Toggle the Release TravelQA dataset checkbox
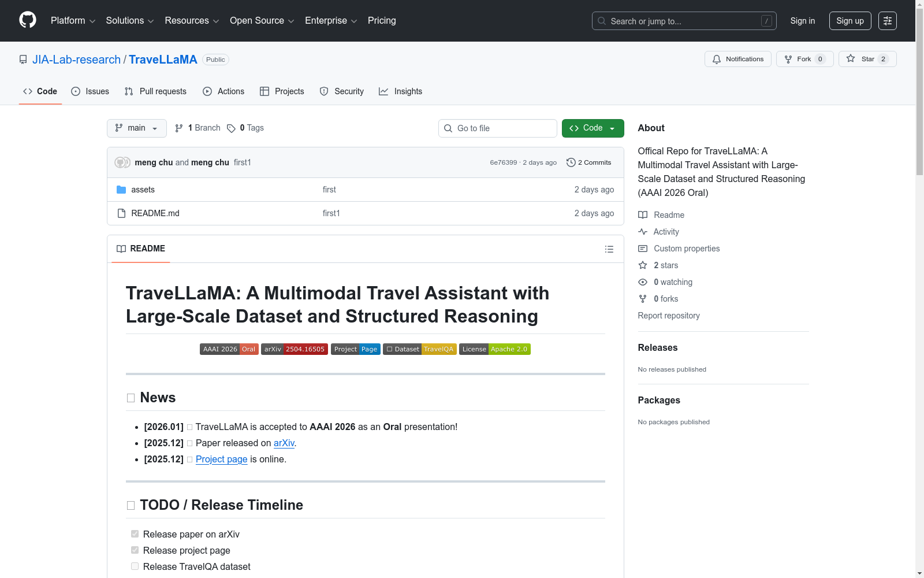 pos(135,566)
